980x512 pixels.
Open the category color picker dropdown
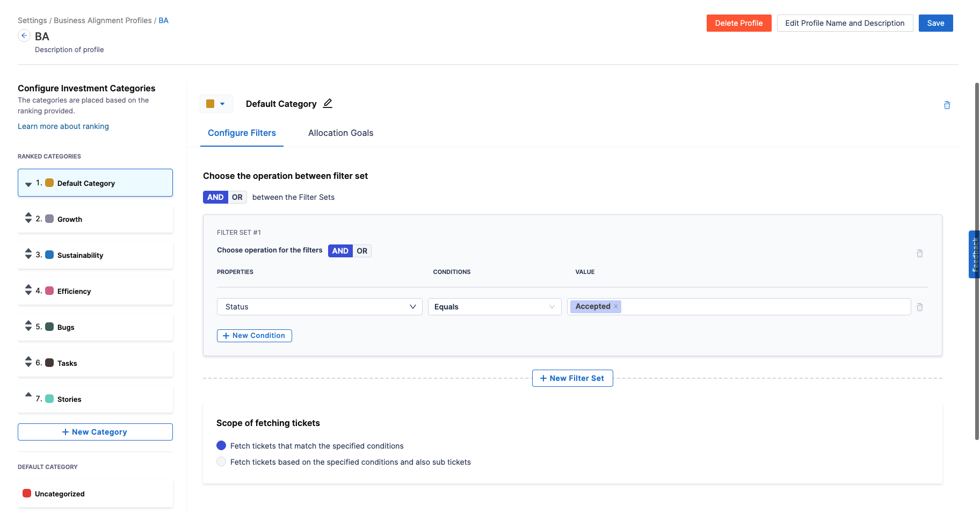pyautogui.click(x=216, y=104)
